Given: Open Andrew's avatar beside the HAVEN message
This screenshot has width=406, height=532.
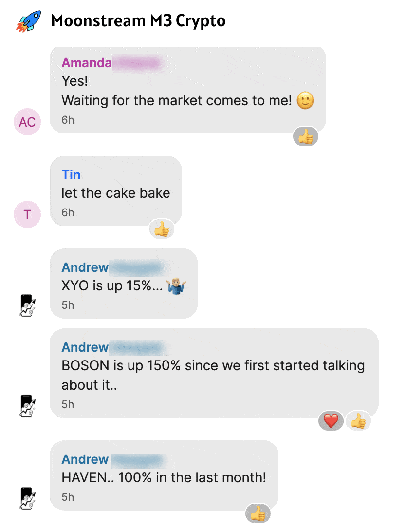Looking at the screenshot, I should click(x=27, y=498).
